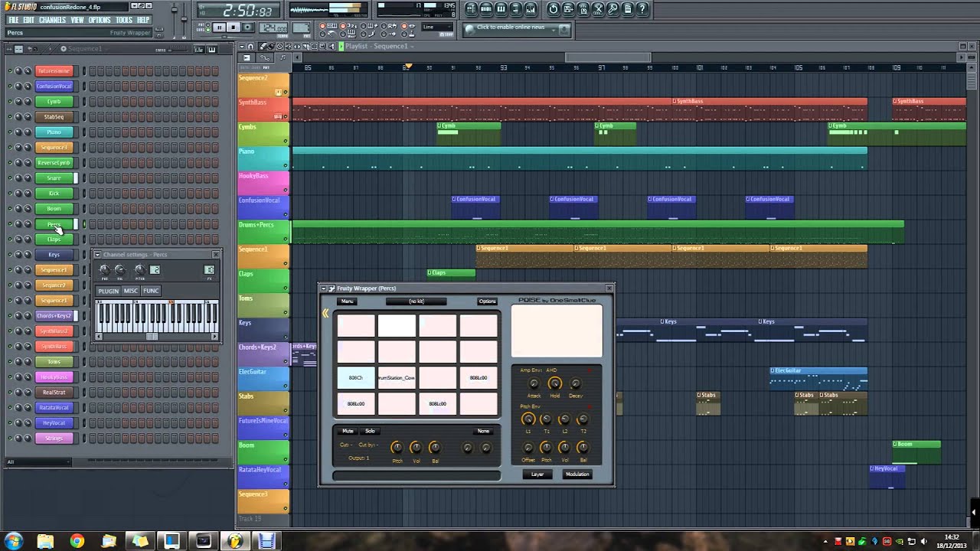980x551 pixels.
Task: Click the Hold knob in Poise Amp Env
Action: [x=555, y=383]
